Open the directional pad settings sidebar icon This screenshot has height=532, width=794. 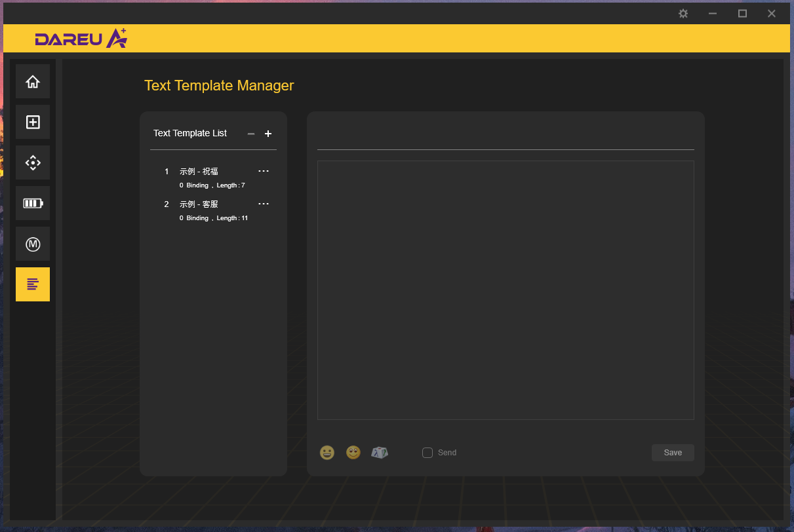(33, 162)
